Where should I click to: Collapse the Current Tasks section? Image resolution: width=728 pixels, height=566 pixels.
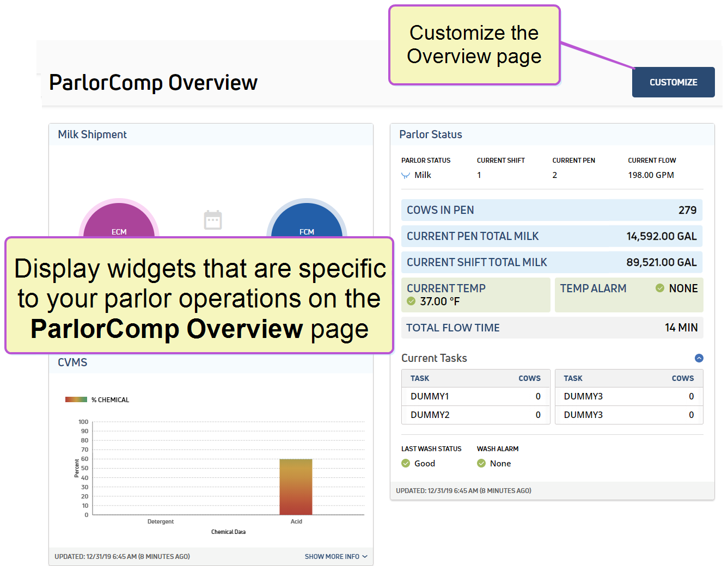[699, 358]
